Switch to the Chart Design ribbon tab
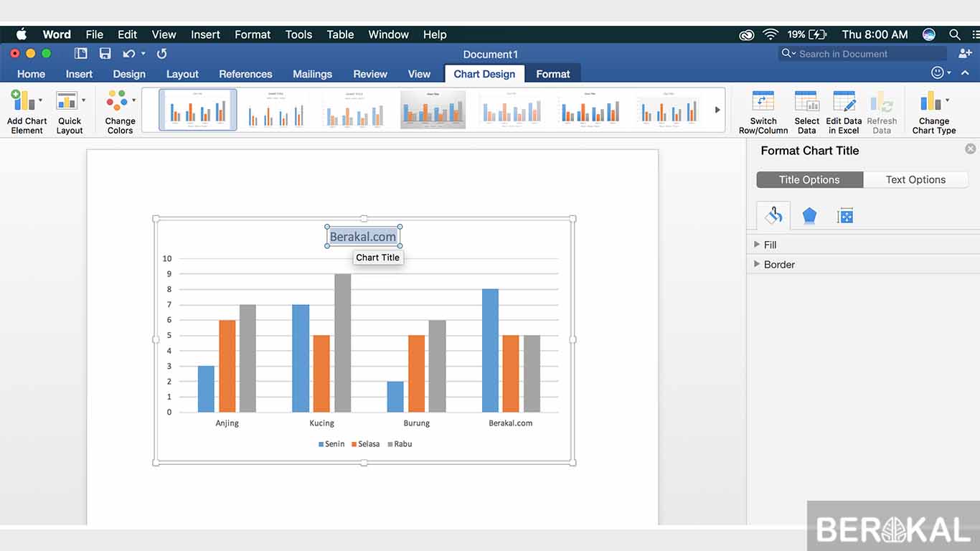The width and height of the screenshot is (980, 551). (x=484, y=73)
